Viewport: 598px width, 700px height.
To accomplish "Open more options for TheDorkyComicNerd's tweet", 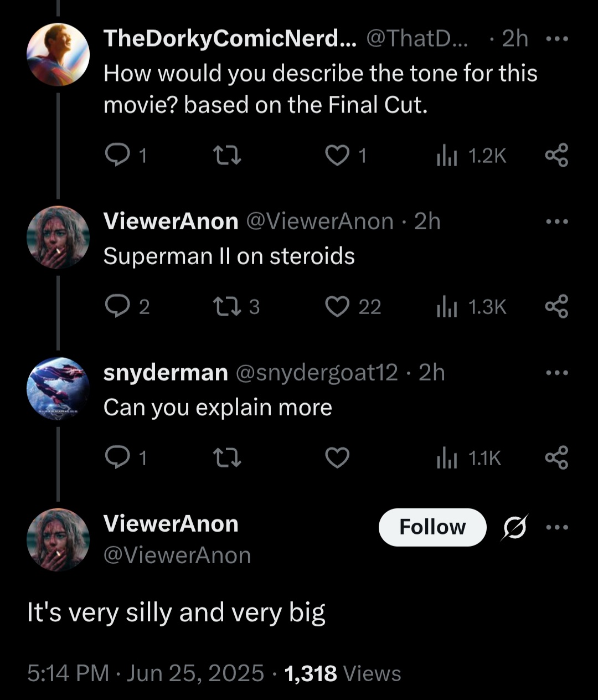I will (x=556, y=39).
